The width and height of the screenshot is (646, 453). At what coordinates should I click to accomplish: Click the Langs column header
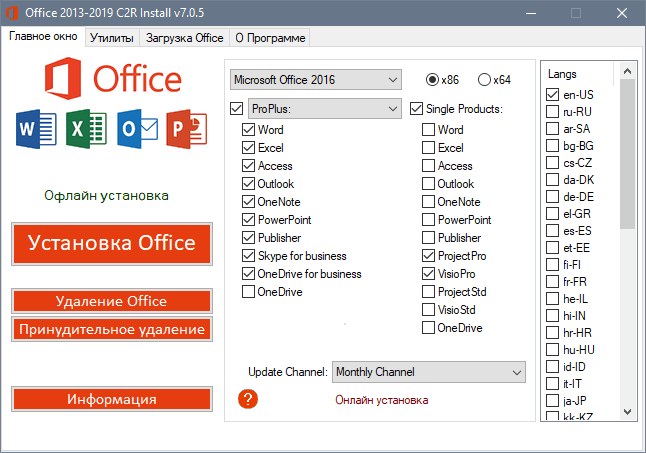click(562, 74)
